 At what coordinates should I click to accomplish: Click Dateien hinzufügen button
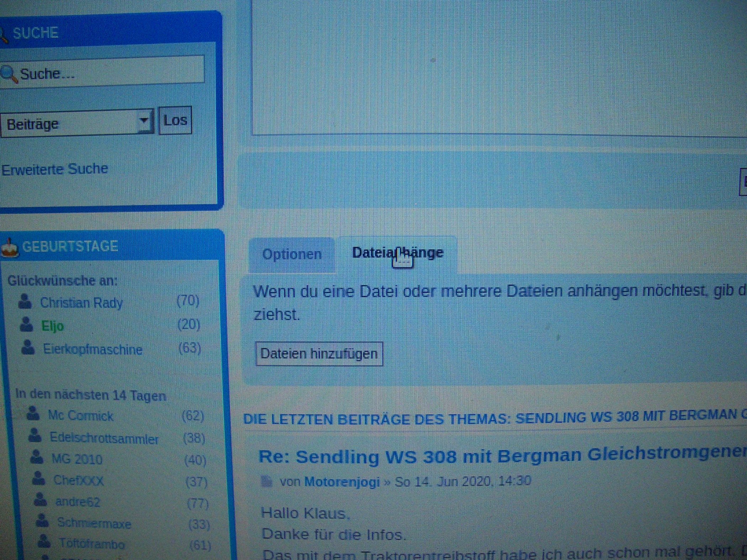click(319, 354)
